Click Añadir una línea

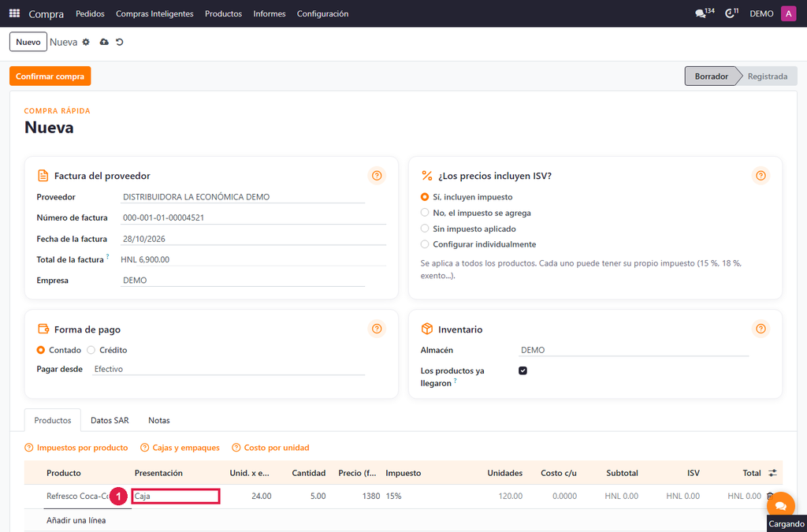pyautogui.click(x=76, y=520)
